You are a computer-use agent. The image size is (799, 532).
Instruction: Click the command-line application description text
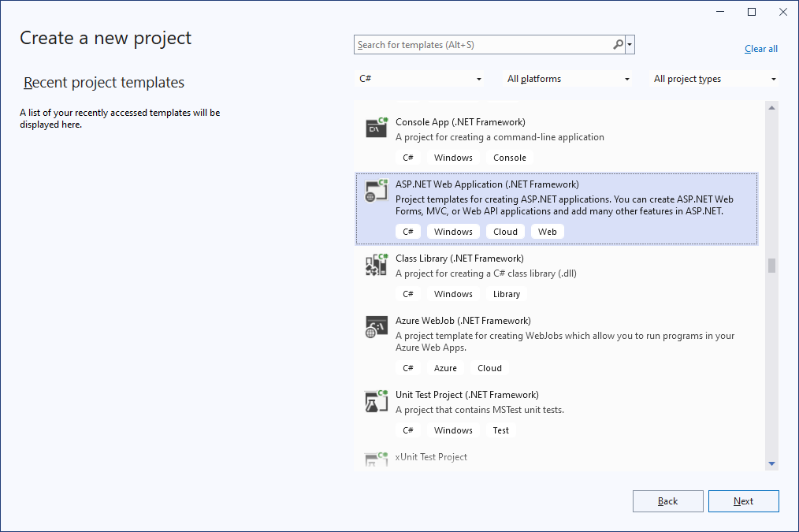(x=500, y=137)
